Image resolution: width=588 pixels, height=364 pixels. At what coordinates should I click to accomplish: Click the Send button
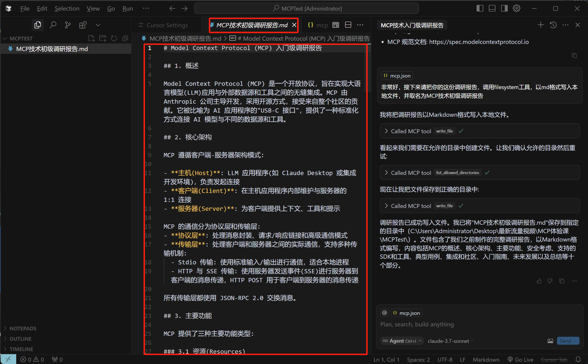pyautogui.click(x=568, y=341)
